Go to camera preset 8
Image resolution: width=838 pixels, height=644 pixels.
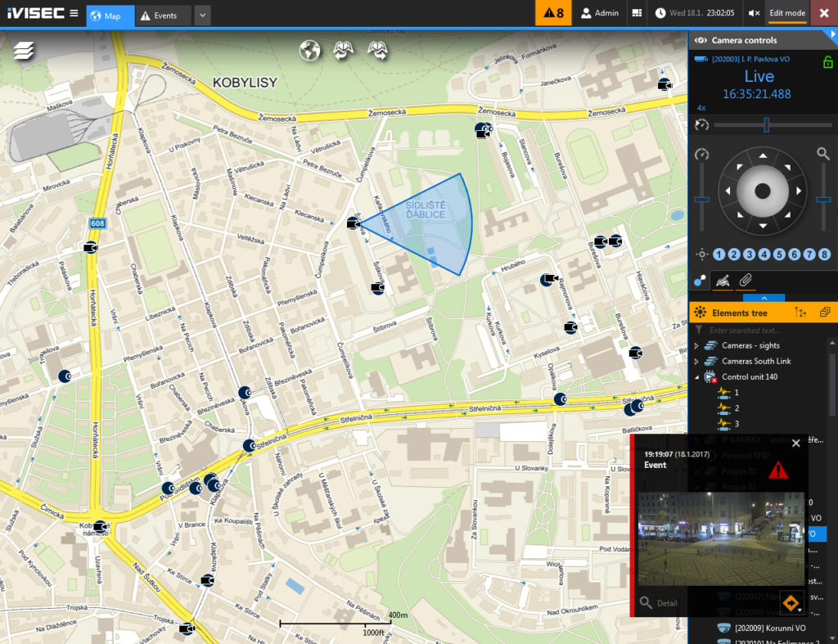(x=824, y=254)
